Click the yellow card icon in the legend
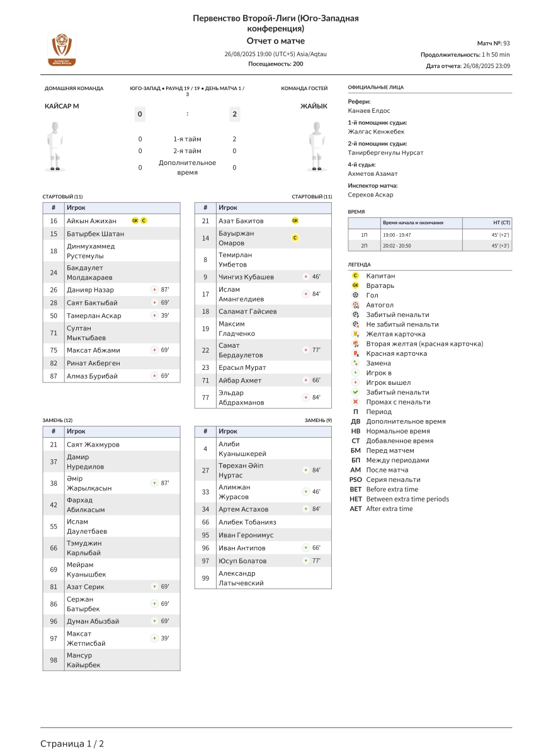This screenshot has width=534, height=756. [x=355, y=334]
